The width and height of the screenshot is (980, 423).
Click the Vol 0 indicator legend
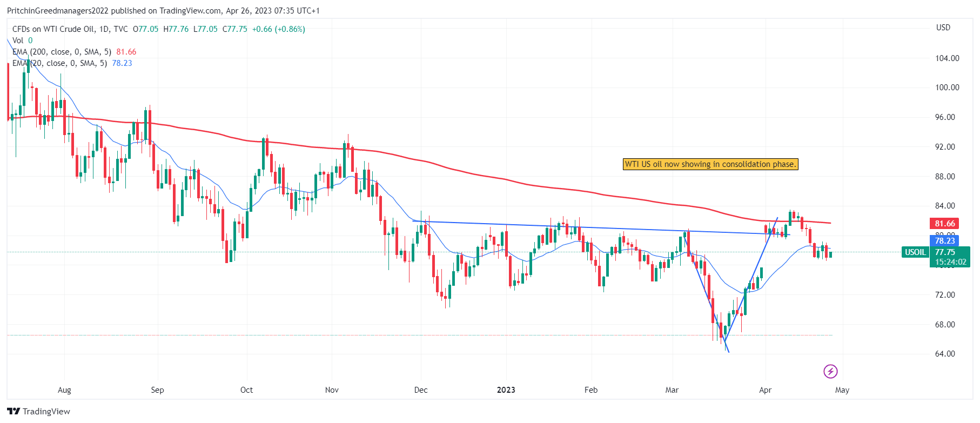(x=23, y=41)
